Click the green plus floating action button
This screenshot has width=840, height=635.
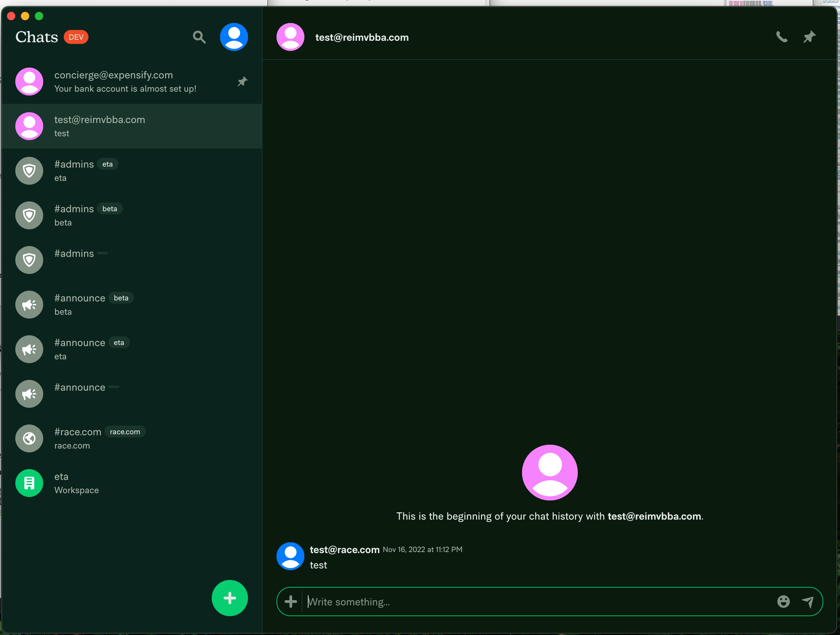pos(230,598)
